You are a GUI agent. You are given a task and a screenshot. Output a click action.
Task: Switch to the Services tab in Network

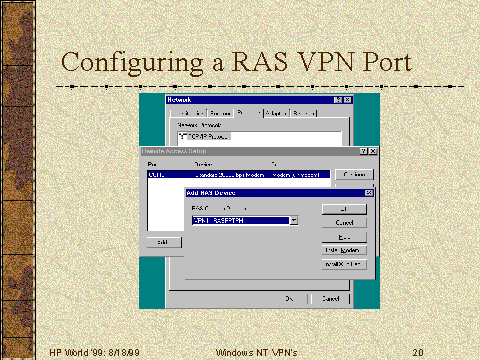pyautogui.click(x=220, y=113)
